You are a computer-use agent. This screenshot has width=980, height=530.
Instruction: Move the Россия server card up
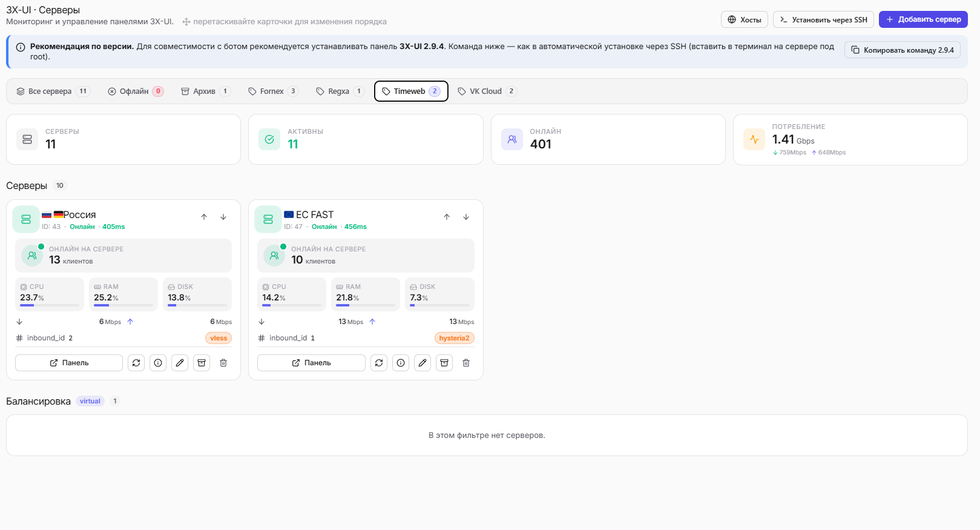coord(204,217)
